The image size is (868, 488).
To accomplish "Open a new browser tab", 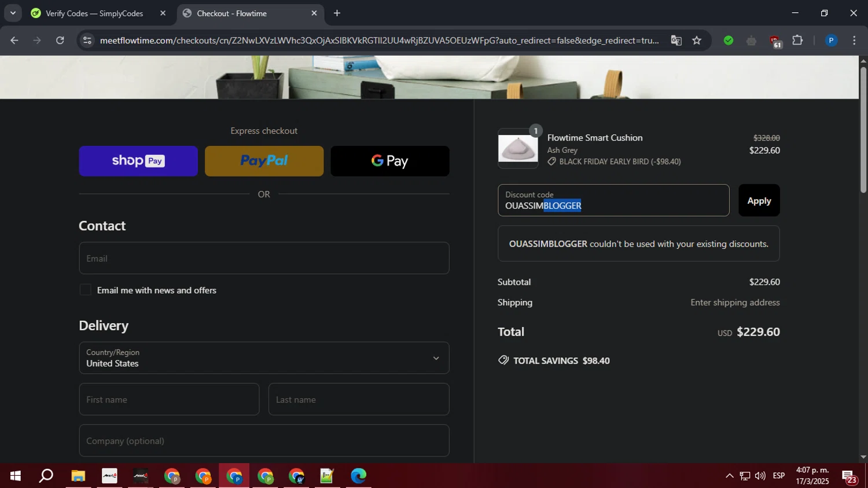I will click(337, 13).
